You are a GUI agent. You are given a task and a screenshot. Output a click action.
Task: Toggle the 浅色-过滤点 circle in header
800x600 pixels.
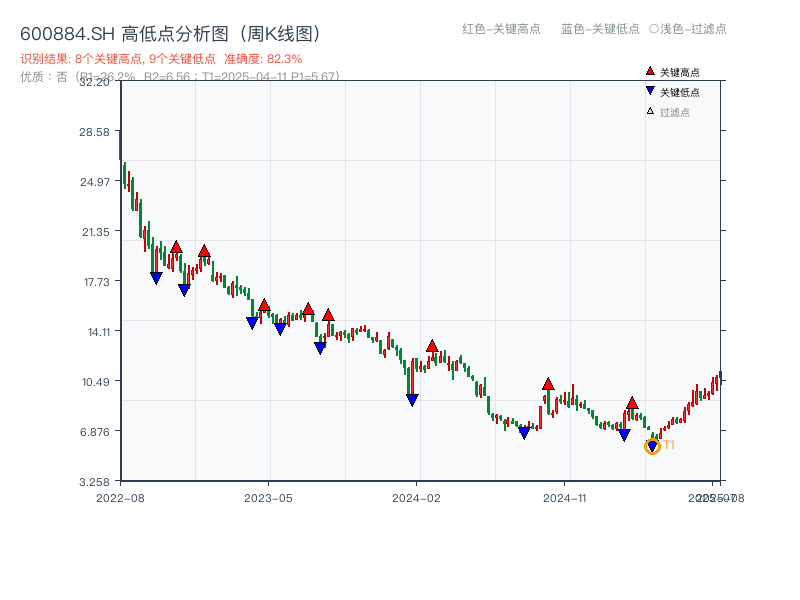(654, 29)
